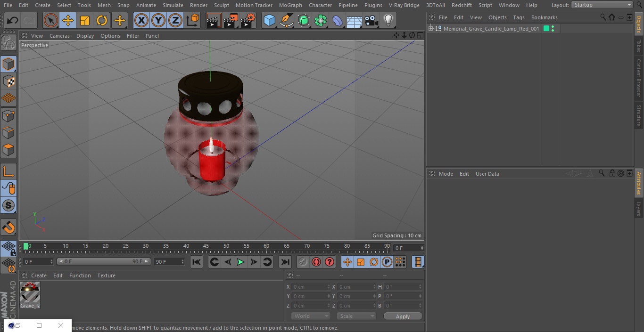Open the Content Browser side tab
The height and width of the screenshot is (332, 644).
point(638,78)
